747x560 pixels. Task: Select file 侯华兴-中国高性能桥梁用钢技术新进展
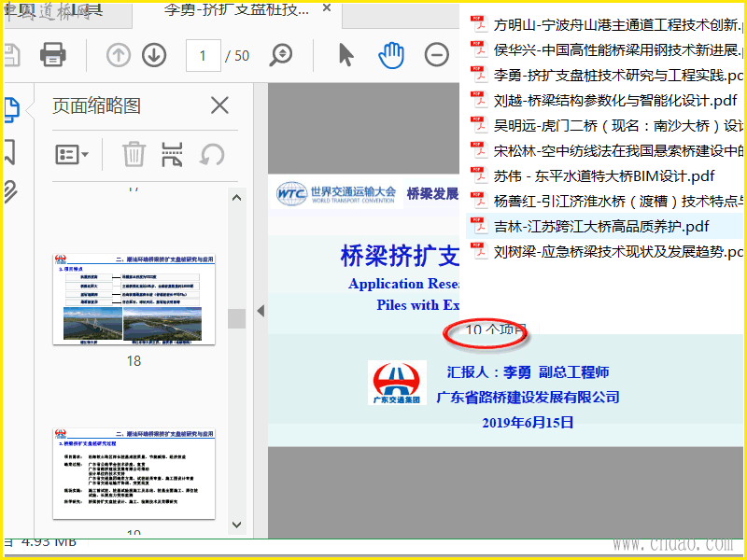[x=617, y=50]
